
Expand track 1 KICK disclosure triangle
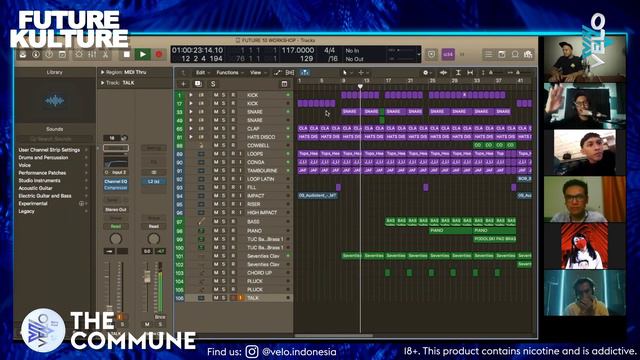(x=191, y=95)
